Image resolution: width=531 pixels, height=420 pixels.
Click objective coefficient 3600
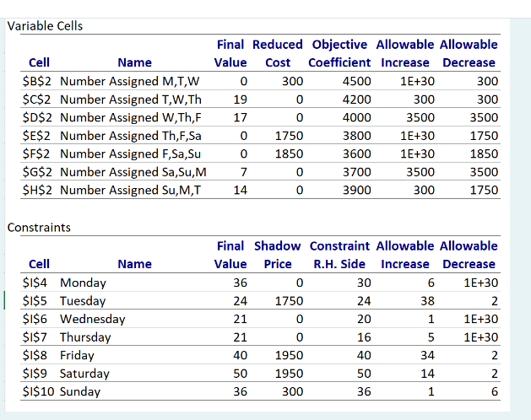click(356, 153)
